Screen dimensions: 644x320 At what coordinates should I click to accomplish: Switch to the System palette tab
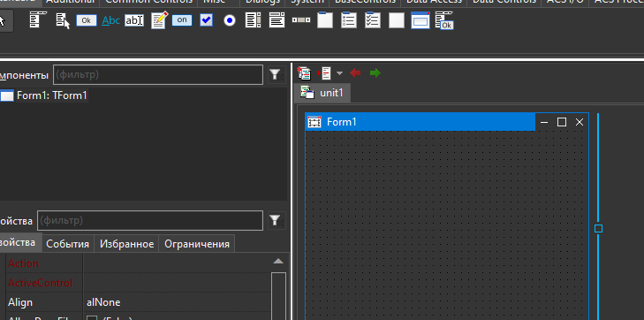(307, 2)
